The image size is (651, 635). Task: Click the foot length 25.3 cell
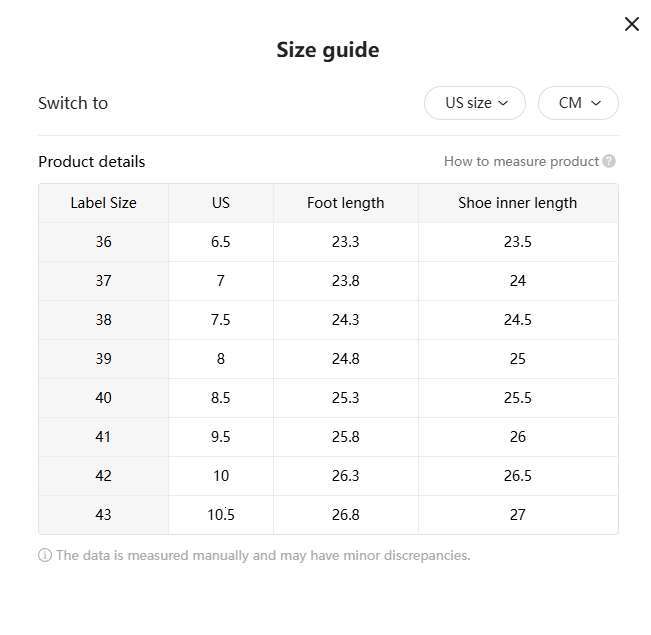pos(345,398)
